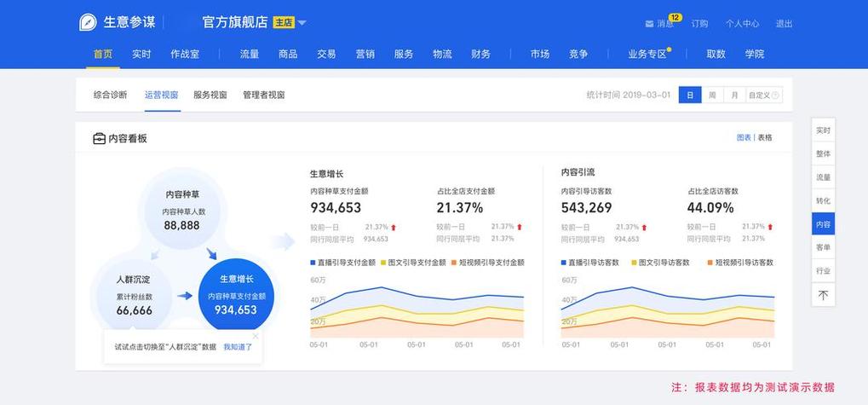Click 我知道了 in the tooltip
The height and width of the screenshot is (405, 868).
coord(238,347)
